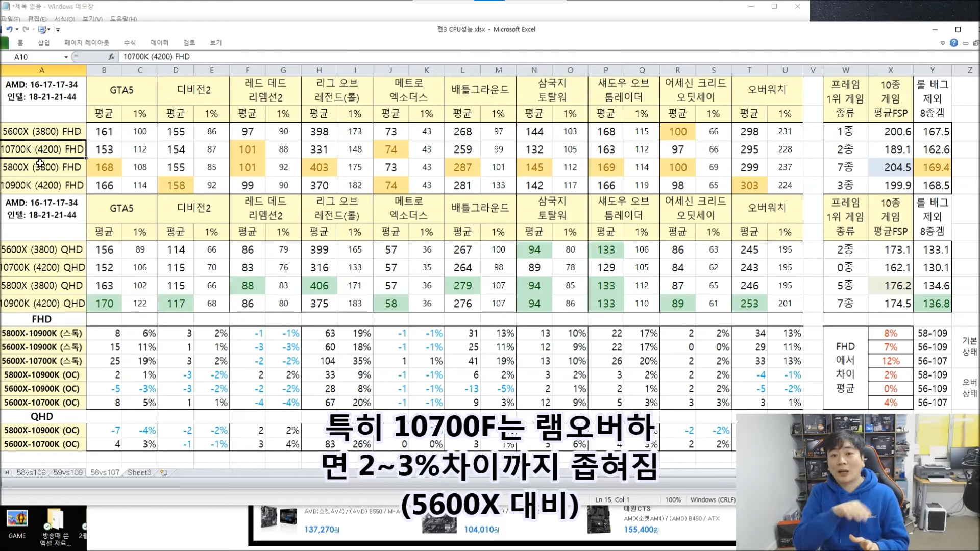Screen dimensions: 980x551
Task: Click the QHD section label cell
Action: pyautogui.click(x=42, y=416)
